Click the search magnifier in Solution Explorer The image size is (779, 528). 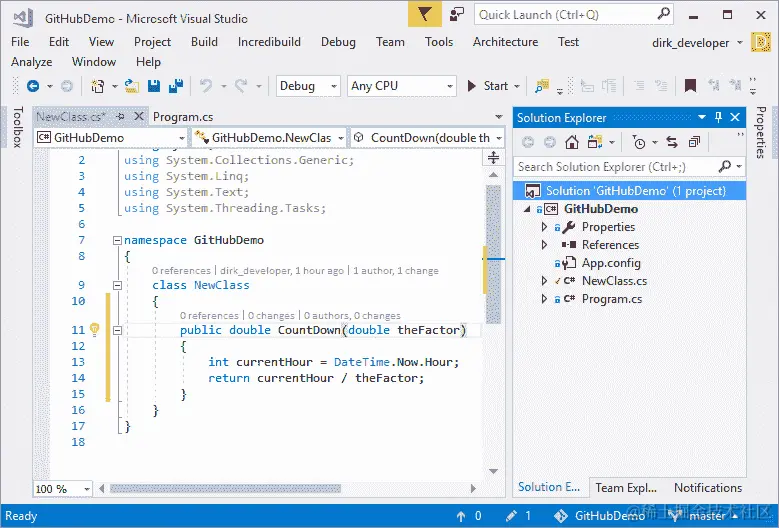725,166
